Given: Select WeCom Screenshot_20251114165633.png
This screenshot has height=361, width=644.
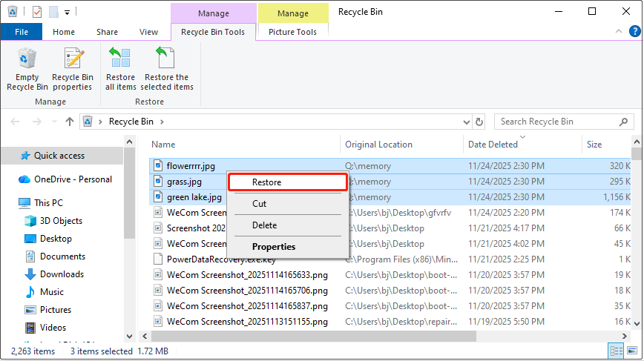Looking at the screenshot, I should pyautogui.click(x=247, y=275).
